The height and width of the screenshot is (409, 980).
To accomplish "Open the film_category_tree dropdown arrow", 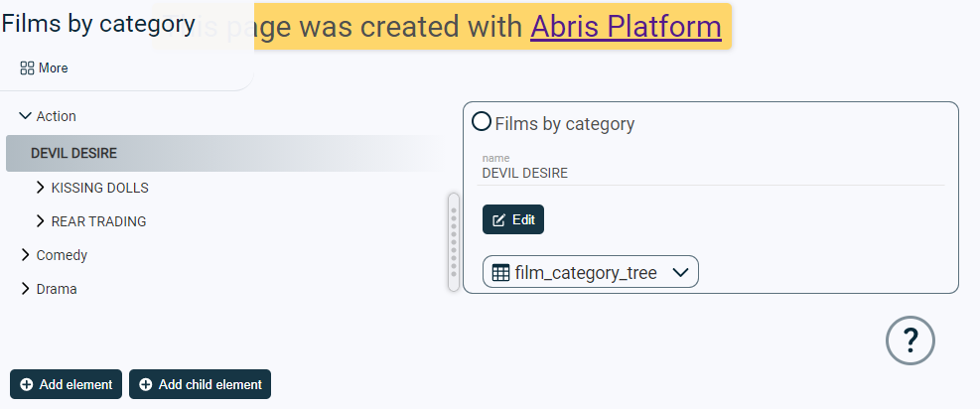I will pyautogui.click(x=681, y=272).
